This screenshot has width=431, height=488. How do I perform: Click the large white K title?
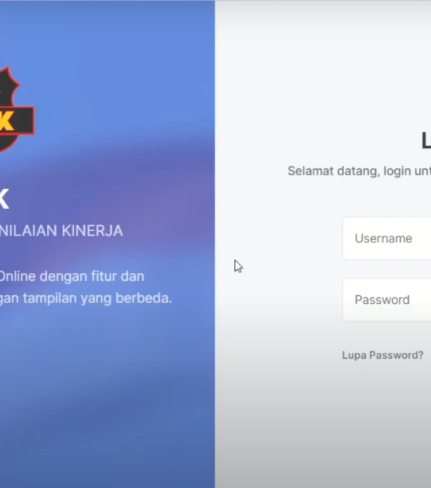click(x=4, y=199)
